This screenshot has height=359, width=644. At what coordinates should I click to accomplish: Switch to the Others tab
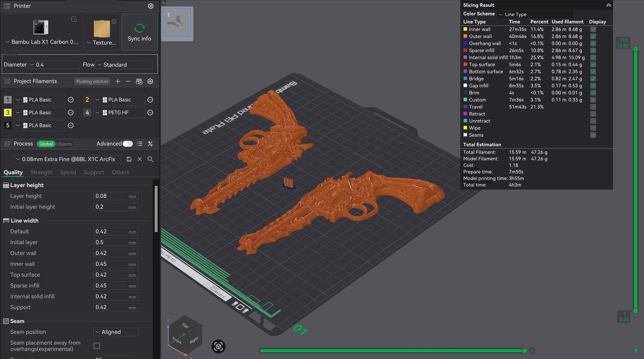[x=120, y=172]
